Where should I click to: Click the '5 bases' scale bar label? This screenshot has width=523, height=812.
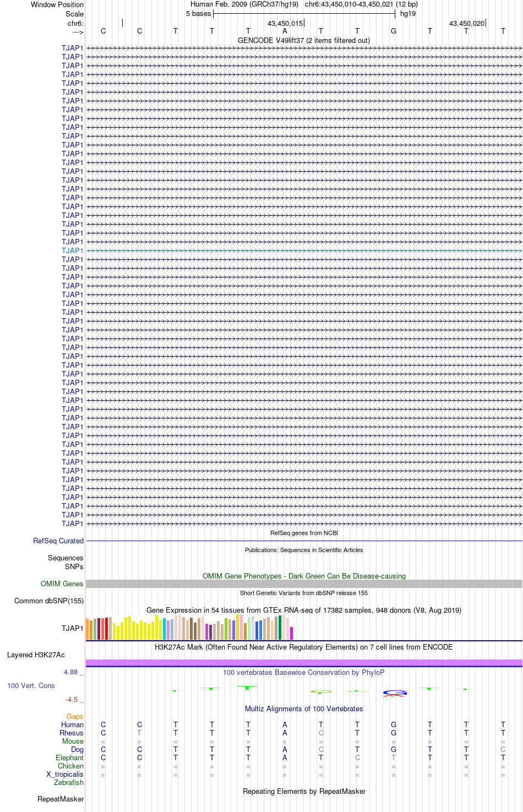(x=198, y=14)
